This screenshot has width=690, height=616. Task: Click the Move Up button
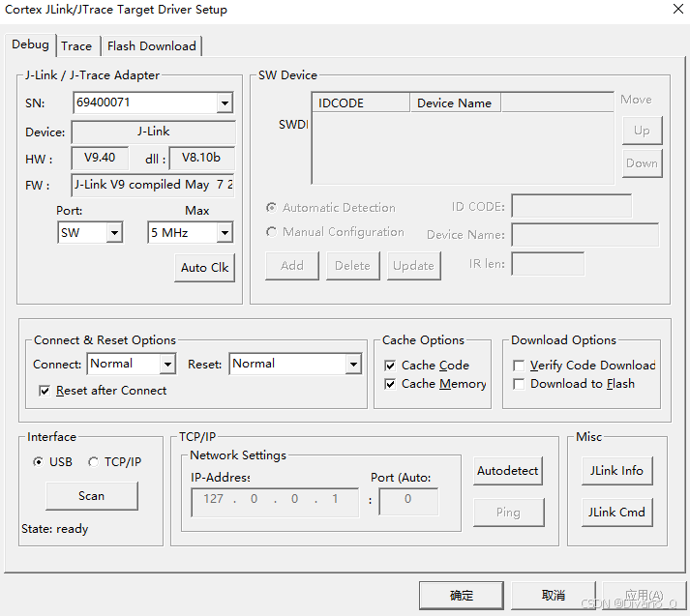click(x=642, y=131)
